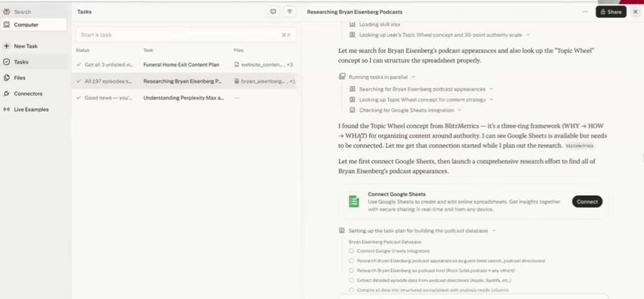This screenshot has width=644, height=299.
Task: Click the feedback icon in Tasks header
Action: coord(273,11)
